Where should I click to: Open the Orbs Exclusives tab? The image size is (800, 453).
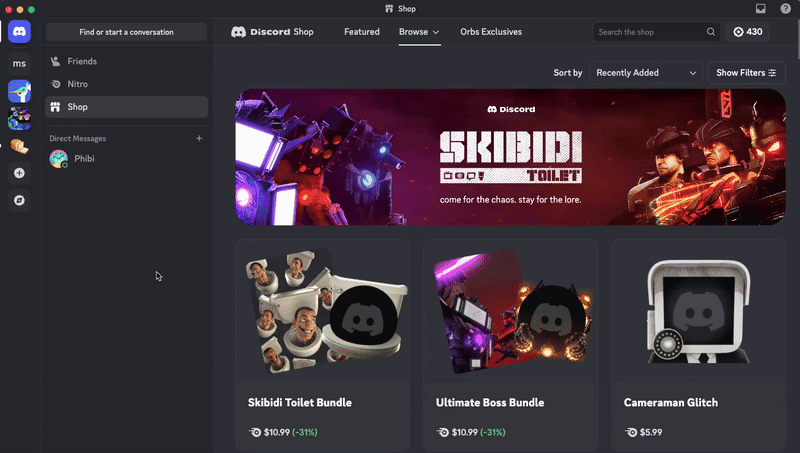point(491,32)
